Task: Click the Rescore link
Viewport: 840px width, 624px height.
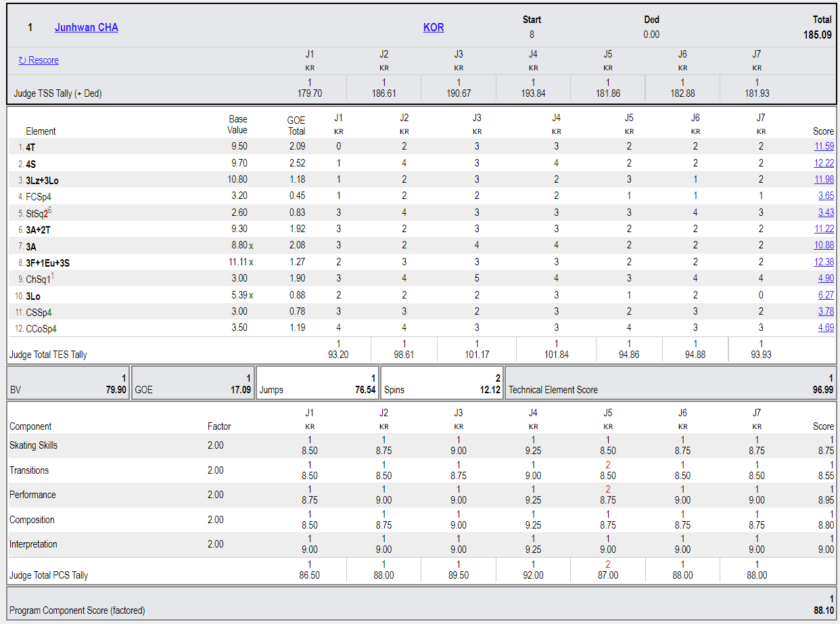Action: tap(39, 60)
